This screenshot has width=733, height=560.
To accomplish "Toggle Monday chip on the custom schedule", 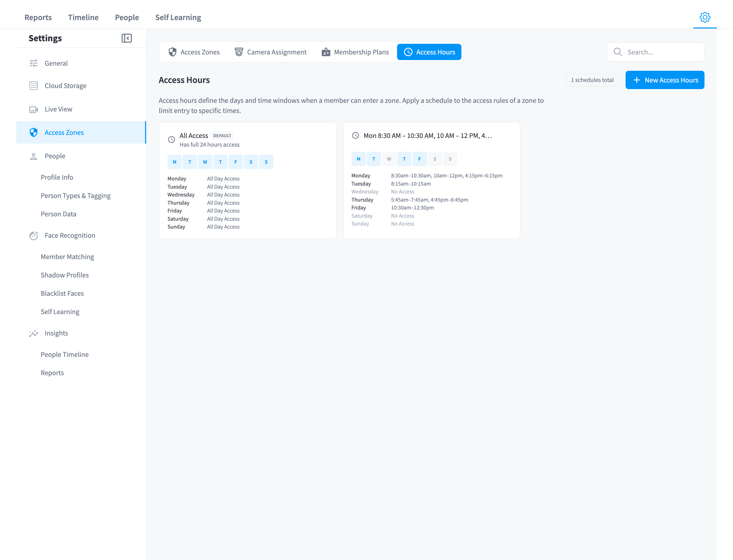I will click(x=358, y=159).
